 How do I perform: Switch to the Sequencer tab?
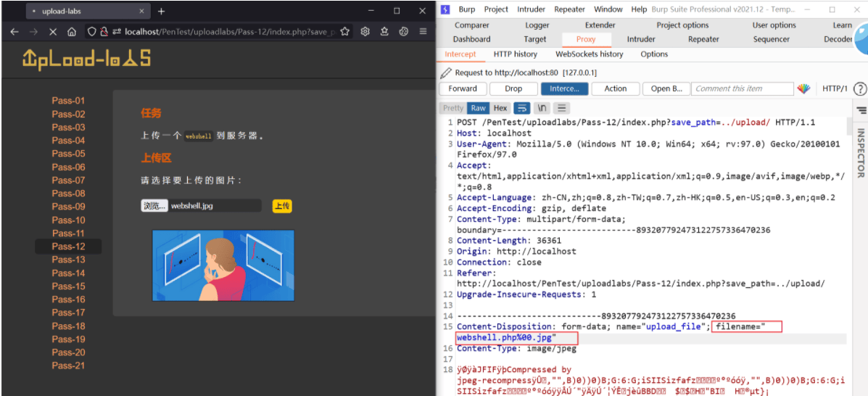tap(771, 39)
